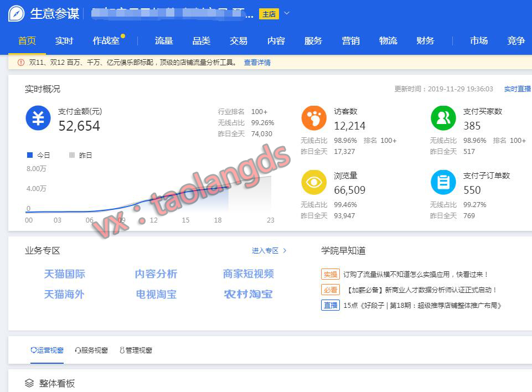Click the 运营视窗 tab icon

pyautogui.click(x=34, y=350)
